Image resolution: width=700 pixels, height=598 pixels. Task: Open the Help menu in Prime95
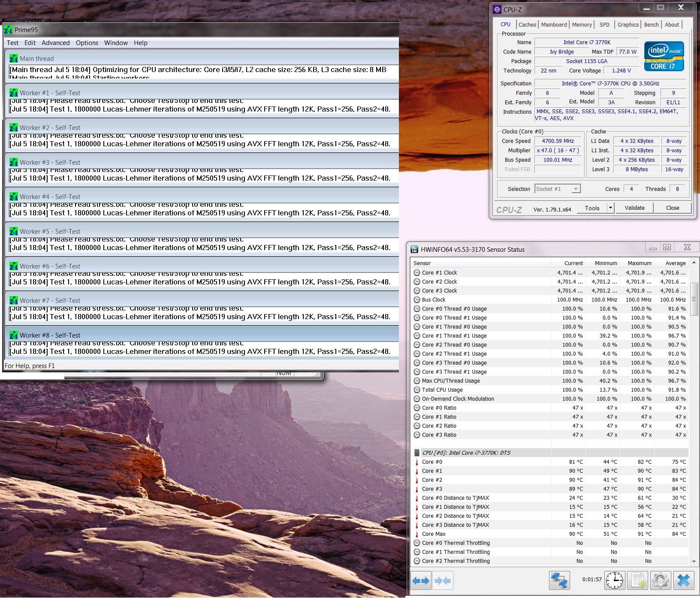(x=141, y=43)
